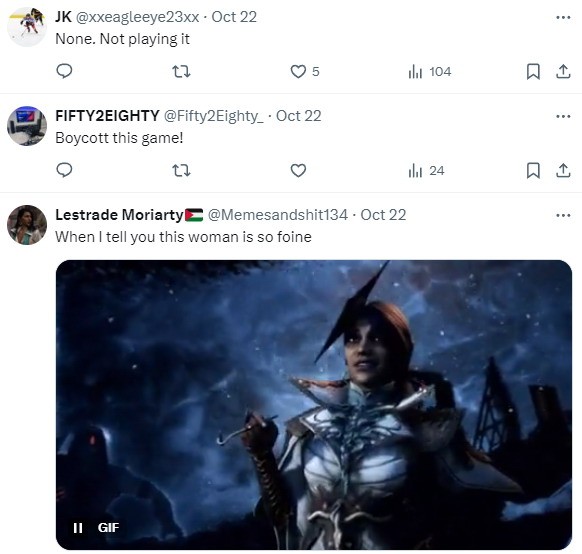582x554 pixels.
Task: Share FIFTY2EIGHTY's tweet
Action: pyautogui.click(x=563, y=170)
